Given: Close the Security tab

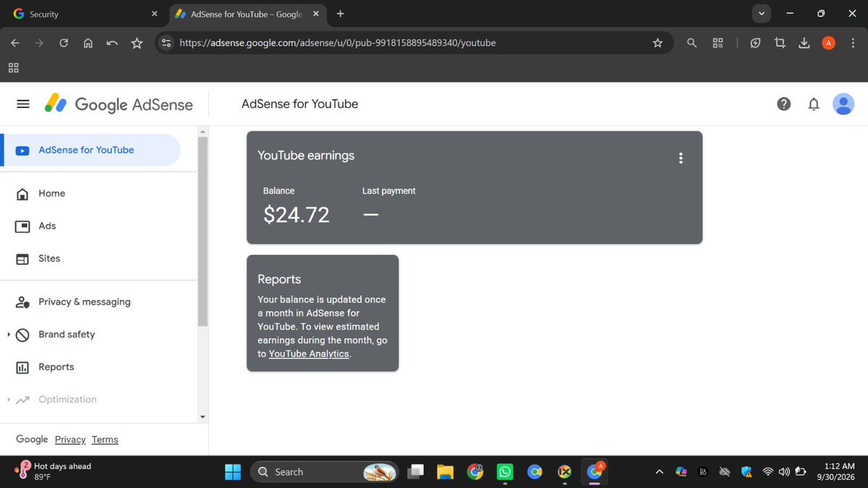Looking at the screenshot, I should (154, 14).
